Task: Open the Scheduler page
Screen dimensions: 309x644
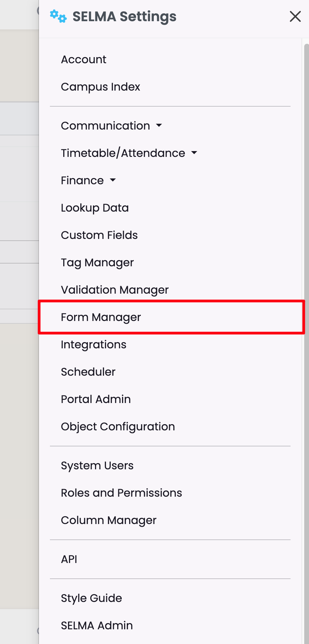Action: tap(88, 372)
